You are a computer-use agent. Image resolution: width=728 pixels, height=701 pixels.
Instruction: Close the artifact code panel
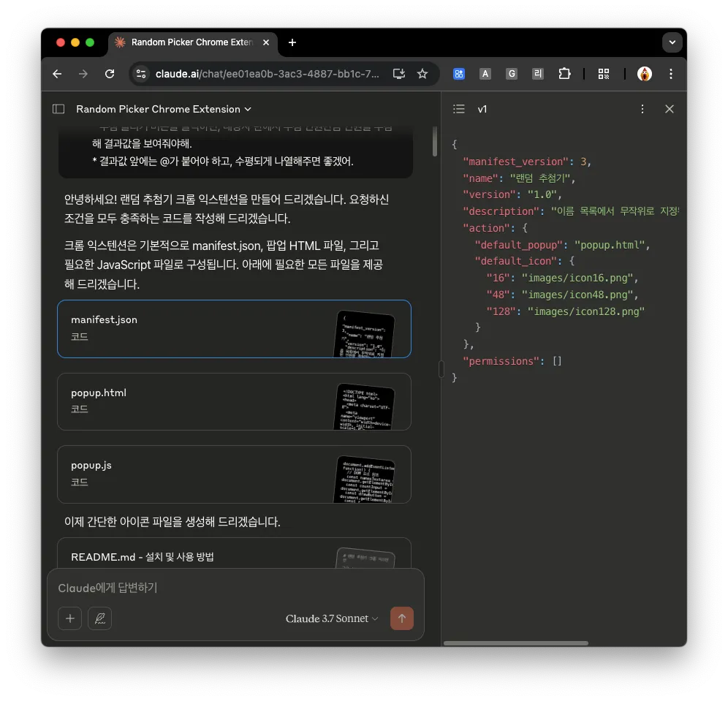669,109
